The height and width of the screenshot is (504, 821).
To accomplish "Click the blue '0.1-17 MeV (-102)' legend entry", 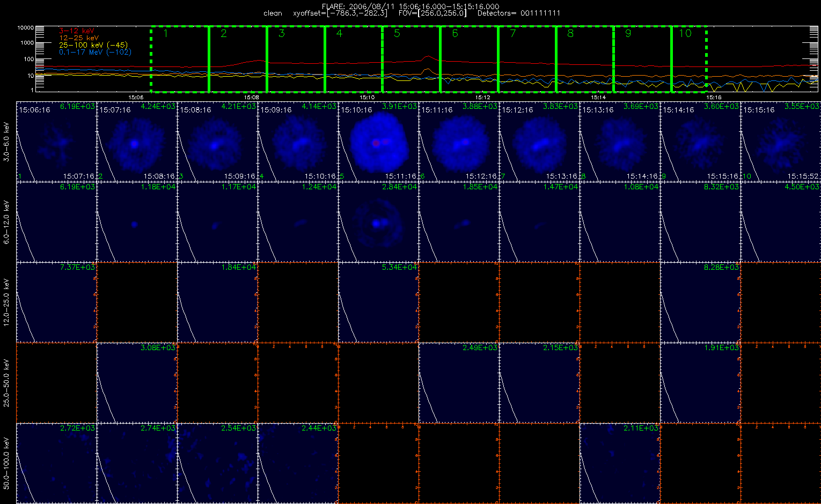I will pyautogui.click(x=95, y=52).
